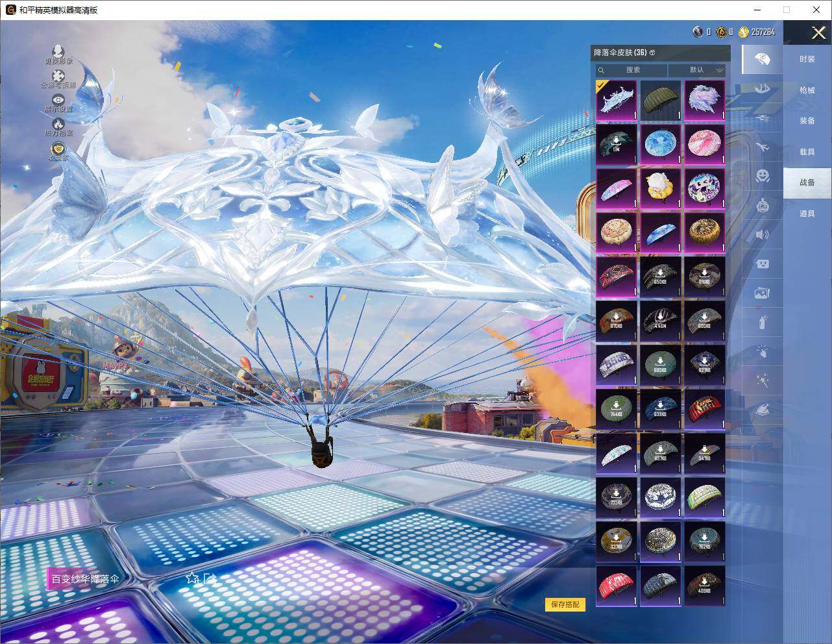
Task: Click the silver currency icon
Action: point(698,32)
